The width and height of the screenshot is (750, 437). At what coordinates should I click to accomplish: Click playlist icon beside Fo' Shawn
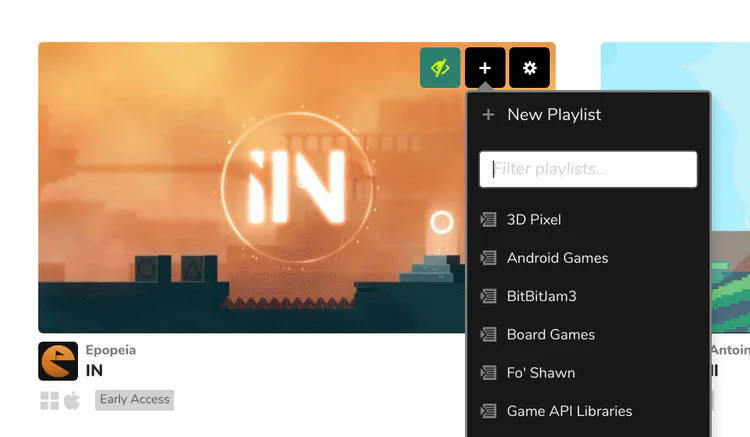(488, 372)
